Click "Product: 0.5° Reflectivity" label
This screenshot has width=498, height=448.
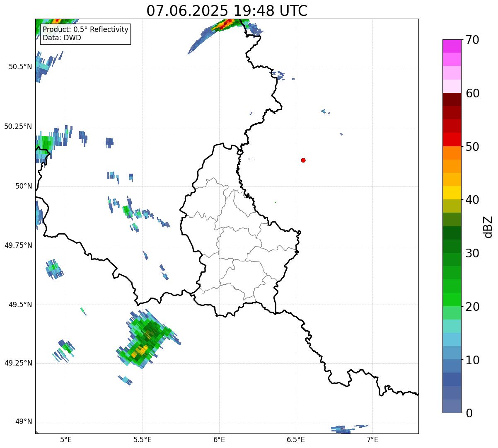85,30
